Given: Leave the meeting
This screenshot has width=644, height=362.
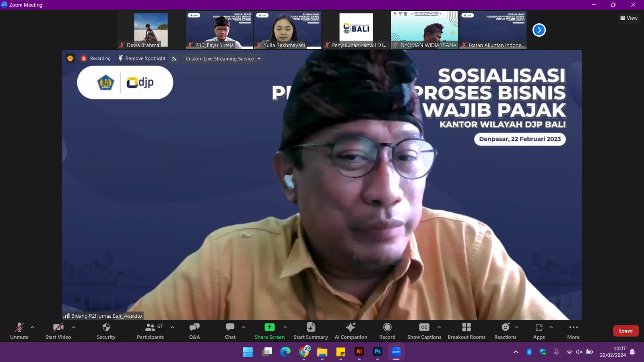Looking at the screenshot, I should [x=625, y=331].
